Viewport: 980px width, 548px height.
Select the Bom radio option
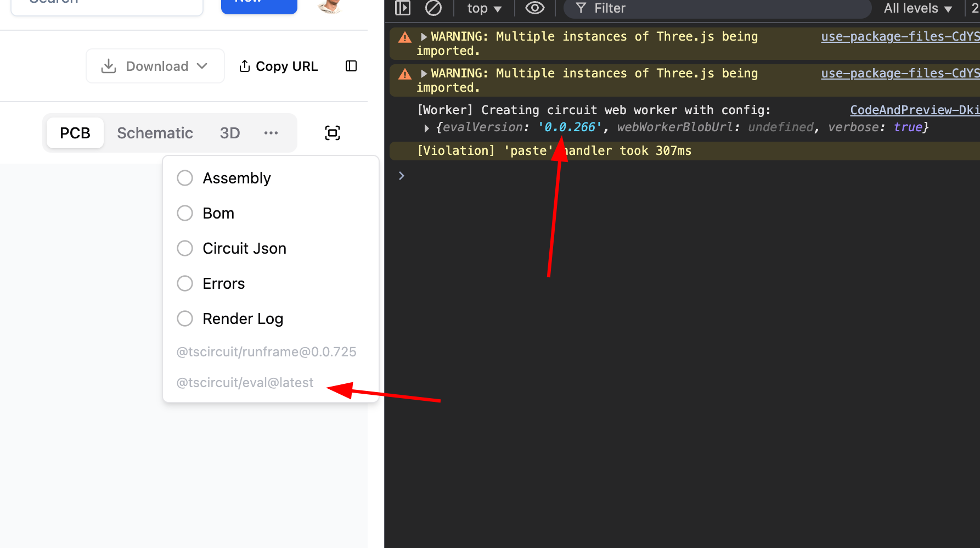pyautogui.click(x=185, y=213)
